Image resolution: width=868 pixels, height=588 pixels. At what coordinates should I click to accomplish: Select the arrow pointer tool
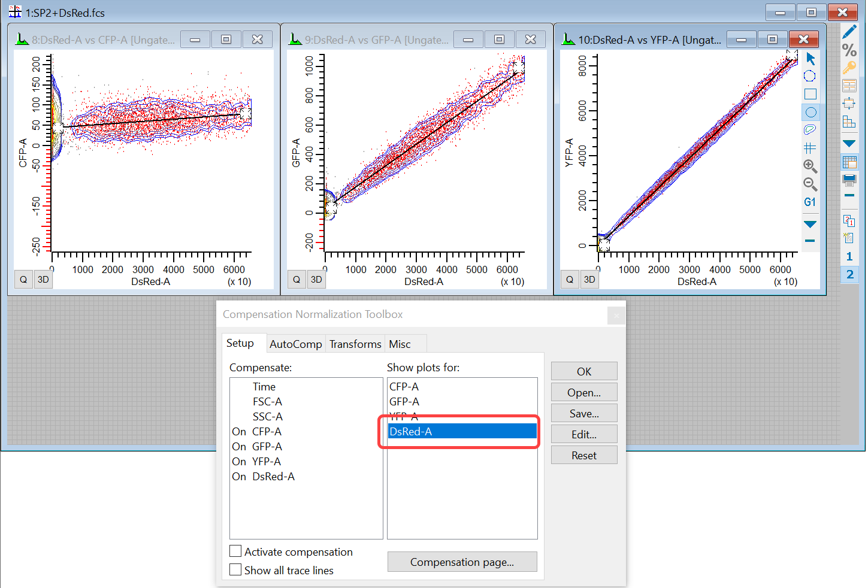(810, 59)
